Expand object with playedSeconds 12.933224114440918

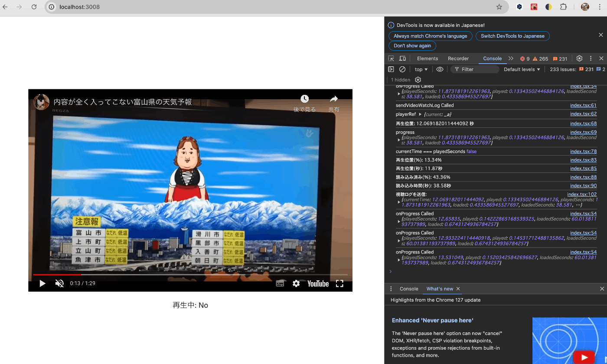(399, 240)
